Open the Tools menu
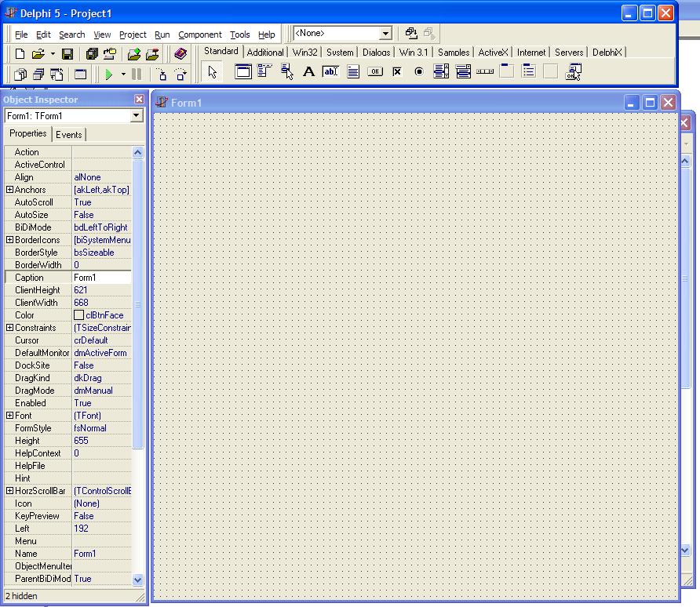The height and width of the screenshot is (607, 700). pyautogui.click(x=239, y=35)
